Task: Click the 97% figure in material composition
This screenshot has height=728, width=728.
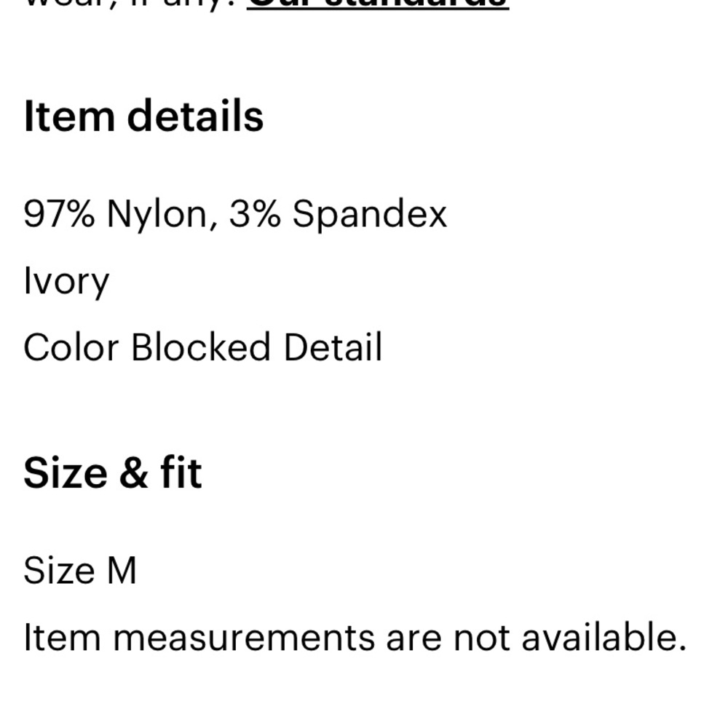Action: coord(59,213)
